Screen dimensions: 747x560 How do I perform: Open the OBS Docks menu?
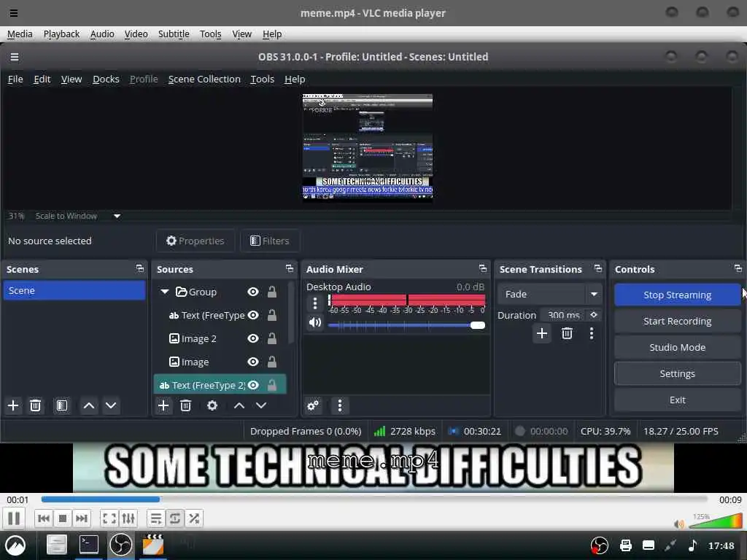(106, 79)
